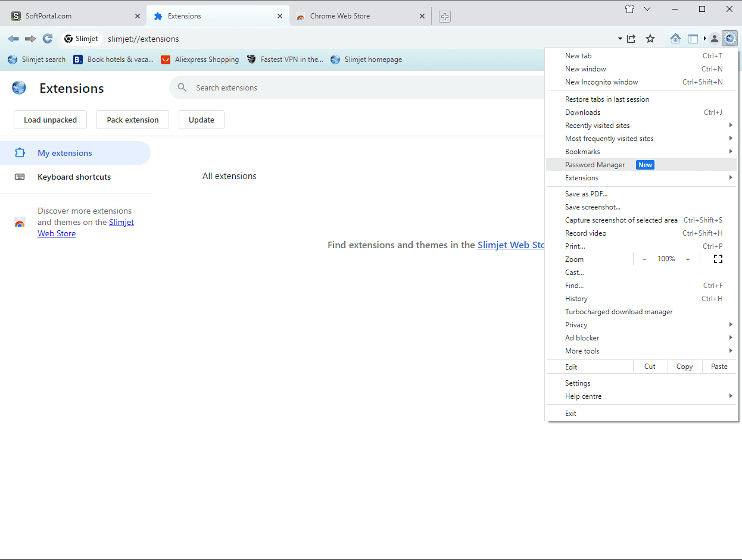The width and height of the screenshot is (742, 560).
Task: Click the Back arrow in the toolbar
Action: (x=13, y=39)
